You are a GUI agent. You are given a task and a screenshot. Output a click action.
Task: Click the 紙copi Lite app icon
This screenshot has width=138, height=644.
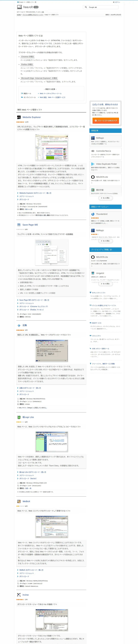coord(19,417)
